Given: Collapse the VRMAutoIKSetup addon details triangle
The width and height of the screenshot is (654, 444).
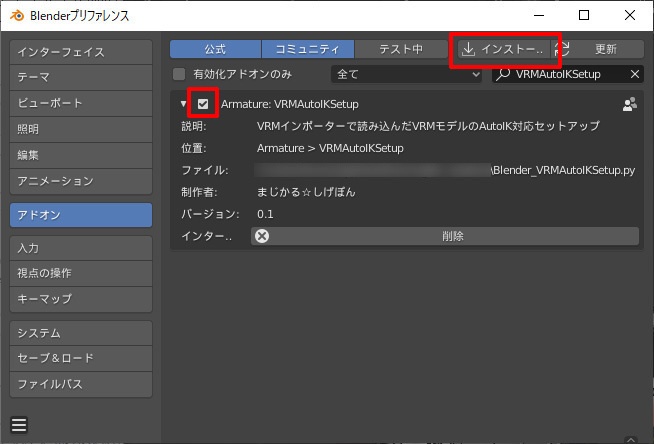Looking at the screenshot, I should click(184, 104).
